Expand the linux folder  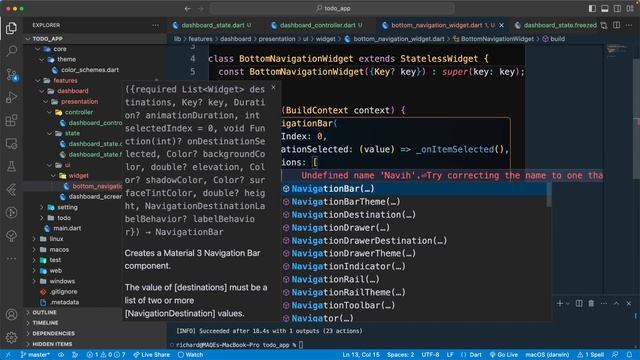point(56,239)
